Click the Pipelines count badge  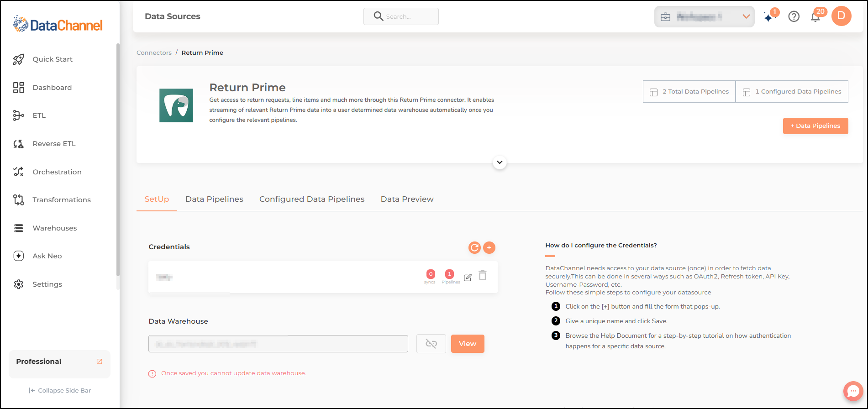coord(450,274)
